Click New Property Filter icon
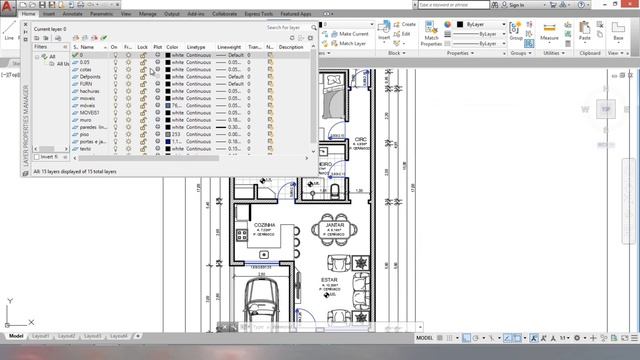 pyautogui.click(x=37, y=38)
